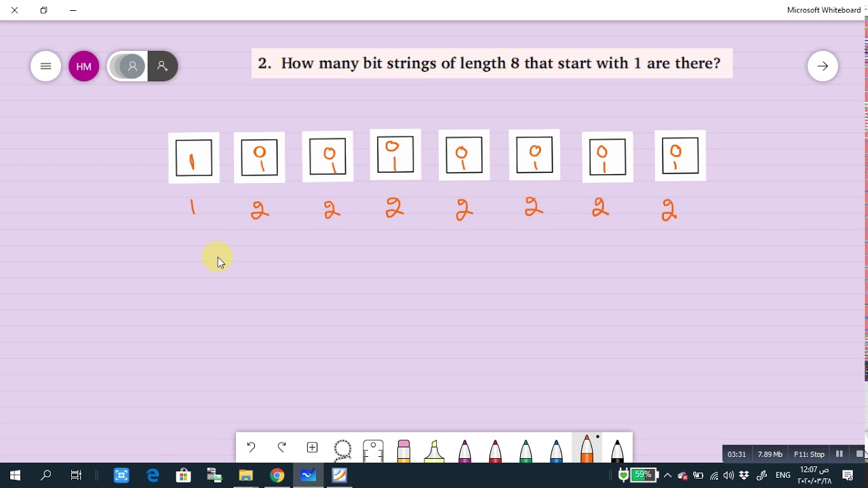
Task: Switch ENG input language
Action: 783,476
